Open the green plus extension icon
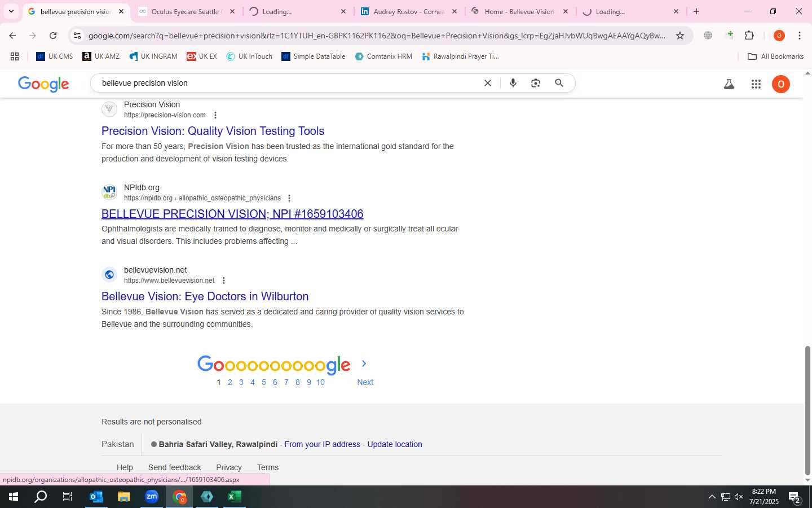The image size is (812, 508). (730, 36)
